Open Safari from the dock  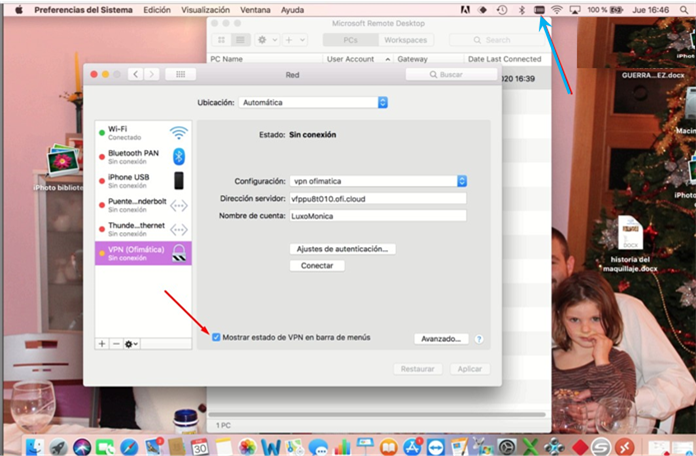(129, 446)
